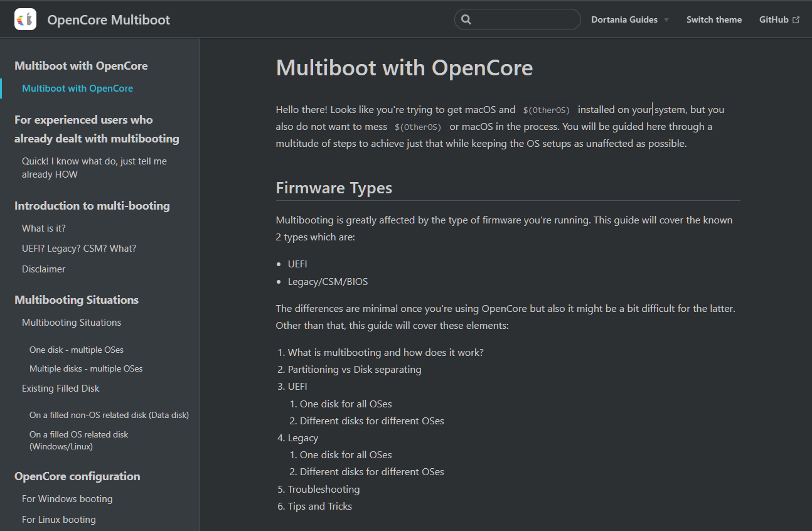The height and width of the screenshot is (531, 812).
Task: Click main 'Multiboot with OpenCore' page title
Action: [x=404, y=68]
